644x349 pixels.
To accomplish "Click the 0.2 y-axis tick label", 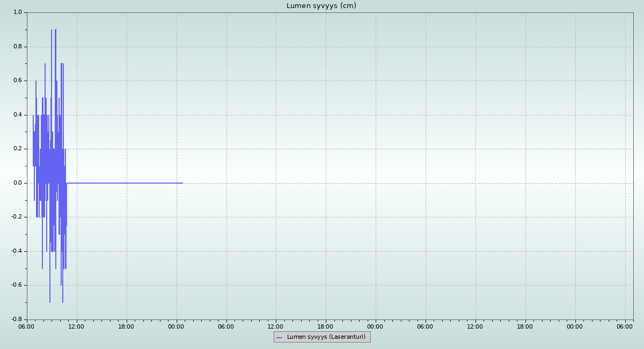I will click(18, 149).
